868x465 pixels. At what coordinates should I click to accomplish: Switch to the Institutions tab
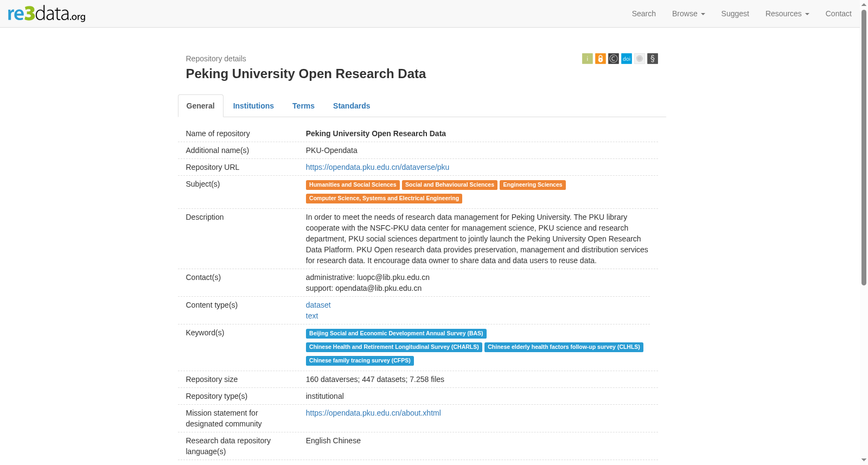coord(253,106)
